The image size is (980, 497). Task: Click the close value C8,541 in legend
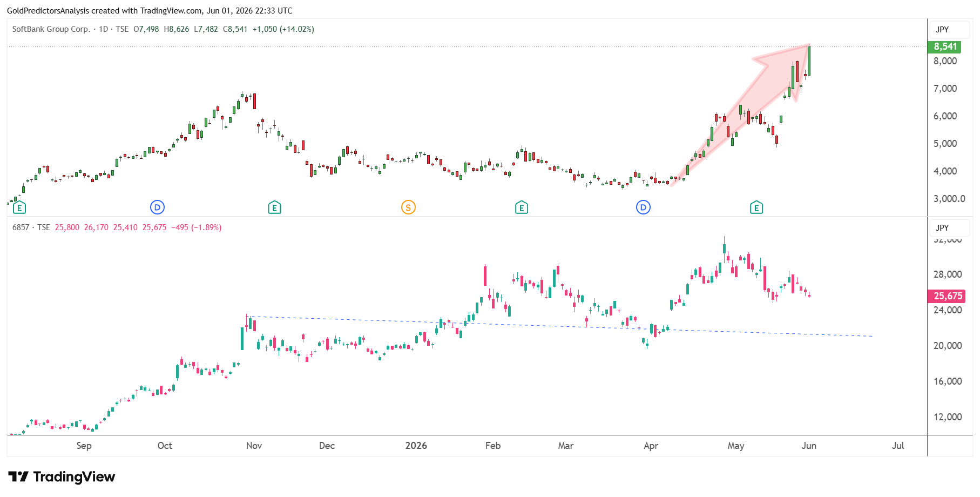pos(235,29)
